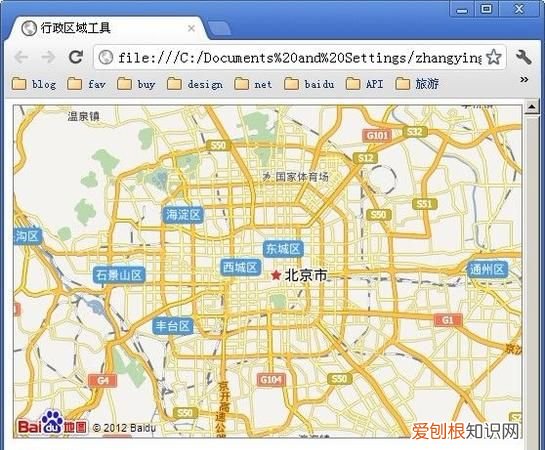This screenshot has width=545, height=450.
Task: Click the 通州区 district label
Action: (487, 269)
